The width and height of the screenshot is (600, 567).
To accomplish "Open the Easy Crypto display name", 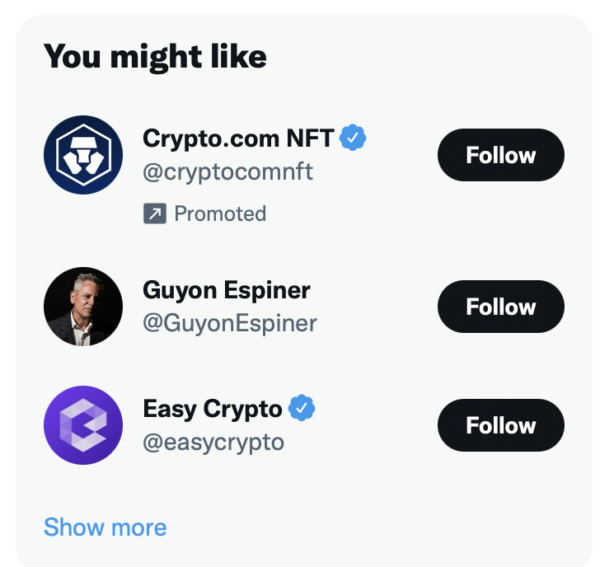I will 212,408.
